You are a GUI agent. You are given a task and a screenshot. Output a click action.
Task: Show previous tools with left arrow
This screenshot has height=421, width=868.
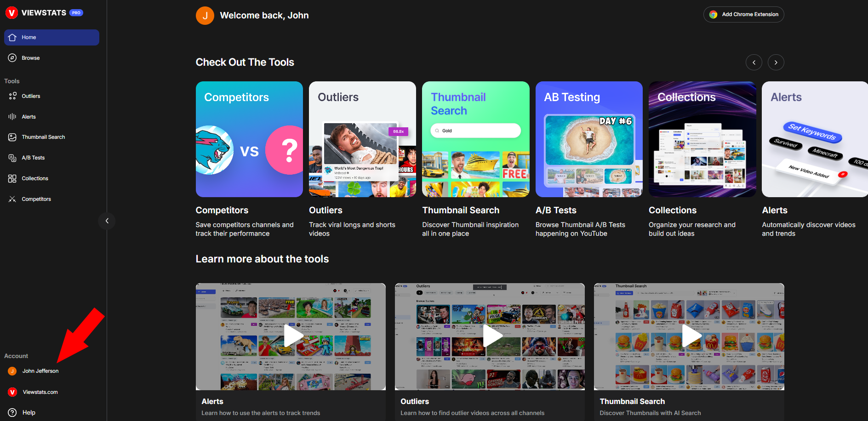754,63
